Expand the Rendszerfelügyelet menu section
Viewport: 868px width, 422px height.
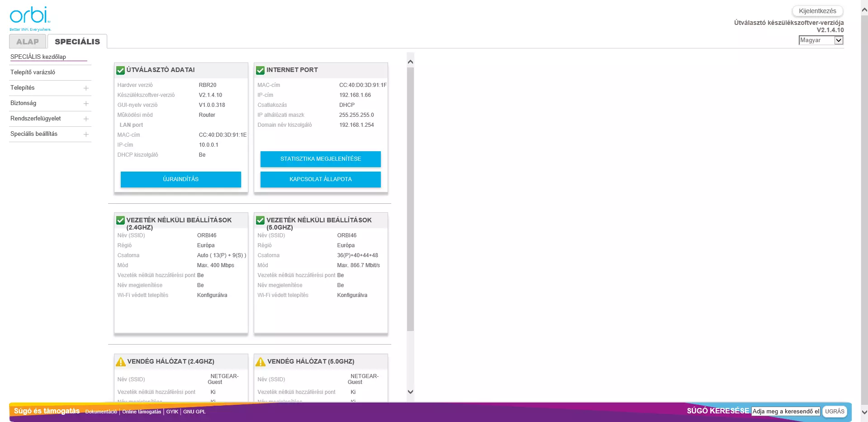[86, 119]
